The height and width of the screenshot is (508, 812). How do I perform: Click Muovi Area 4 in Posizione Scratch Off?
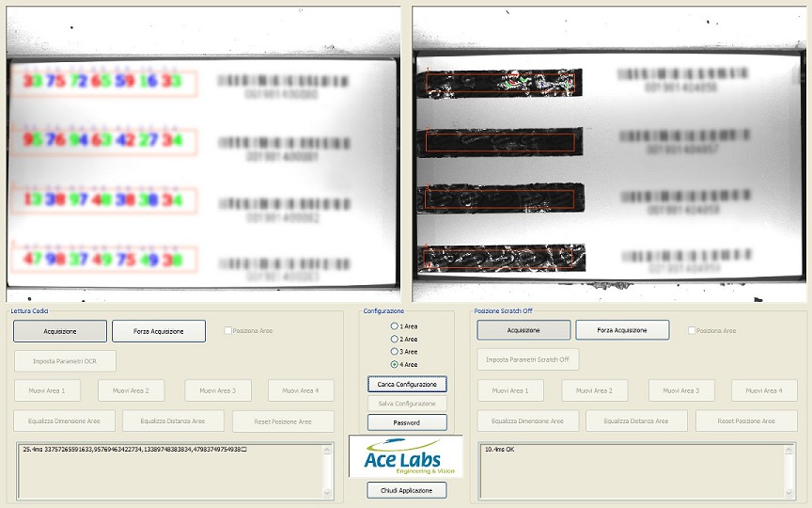764,390
